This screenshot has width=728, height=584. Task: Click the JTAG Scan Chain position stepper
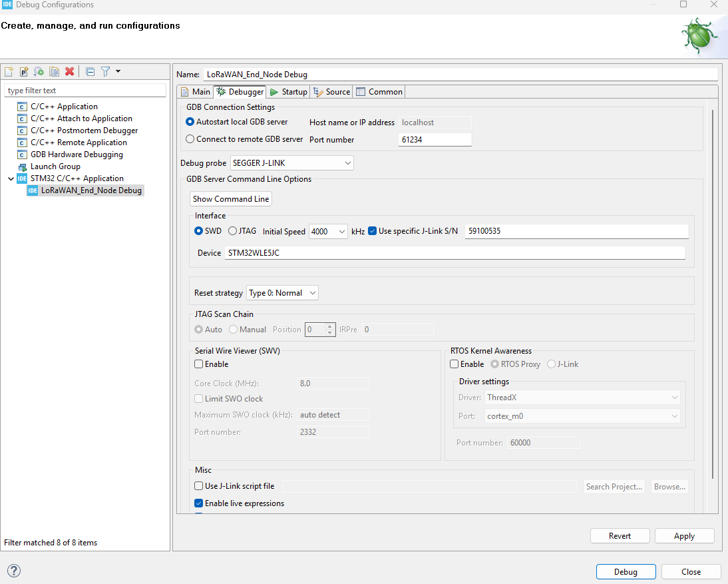pos(329,329)
